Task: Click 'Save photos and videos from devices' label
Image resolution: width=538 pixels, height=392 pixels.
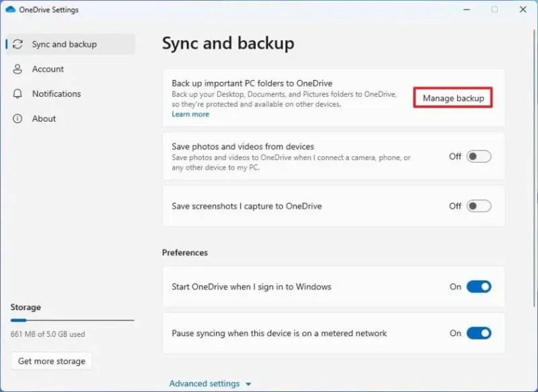Action: coord(243,147)
